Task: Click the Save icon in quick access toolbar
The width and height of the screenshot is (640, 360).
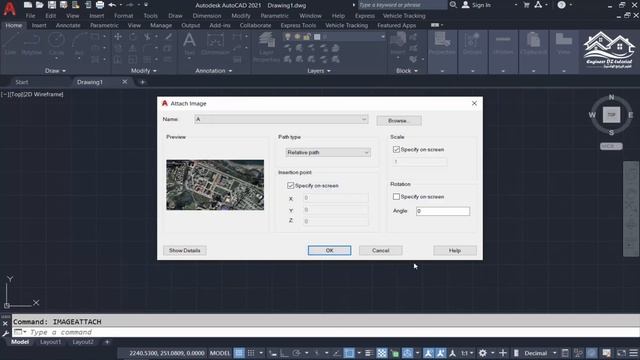Action: [52, 5]
